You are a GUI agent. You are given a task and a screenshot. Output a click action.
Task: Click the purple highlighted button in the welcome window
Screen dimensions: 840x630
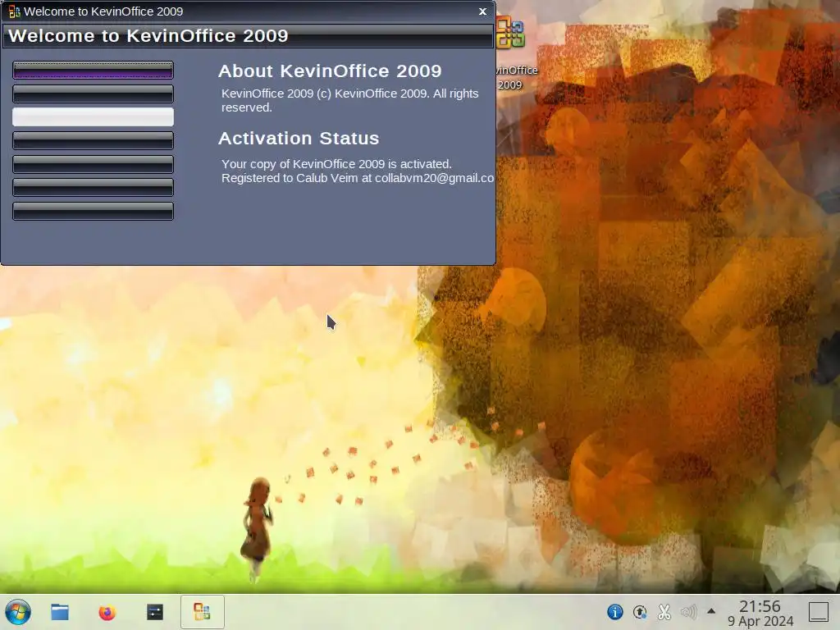coord(94,71)
